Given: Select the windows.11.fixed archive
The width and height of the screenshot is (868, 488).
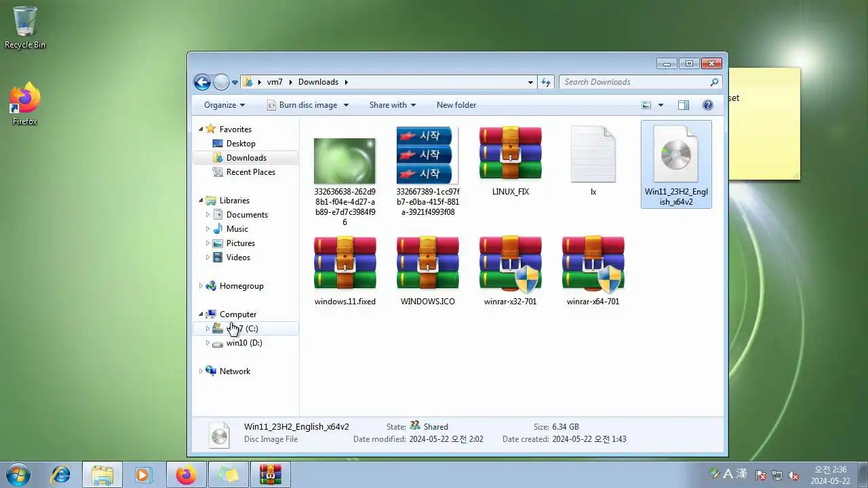Looking at the screenshot, I should click(x=344, y=270).
